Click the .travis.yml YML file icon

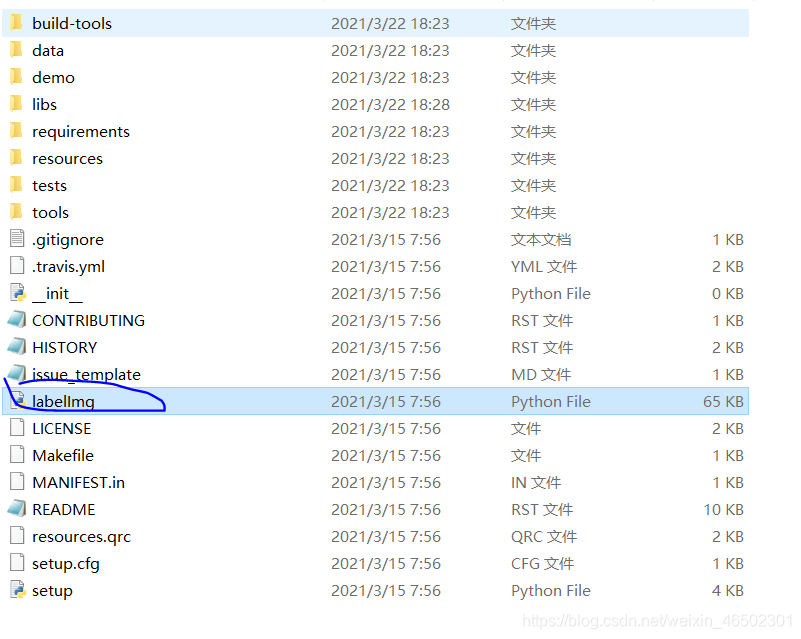(x=16, y=266)
